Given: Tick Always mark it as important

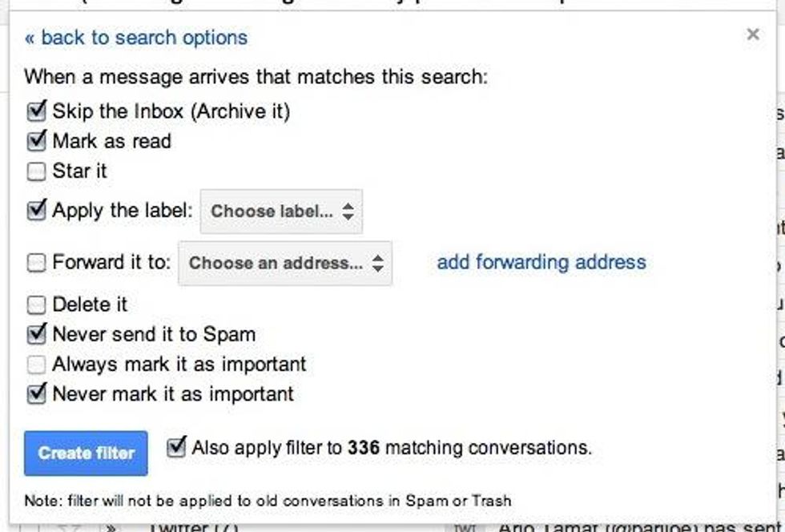Looking at the screenshot, I should click(x=37, y=365).
